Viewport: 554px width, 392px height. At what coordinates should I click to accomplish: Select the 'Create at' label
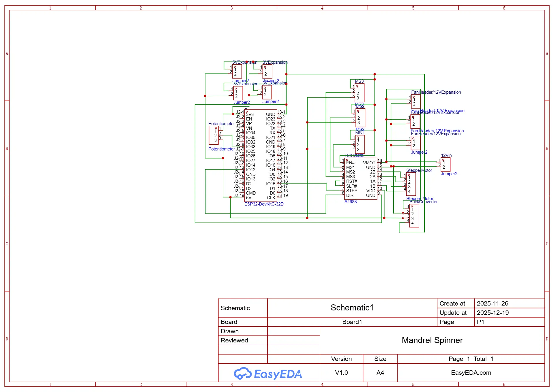[x=452, y=304]
